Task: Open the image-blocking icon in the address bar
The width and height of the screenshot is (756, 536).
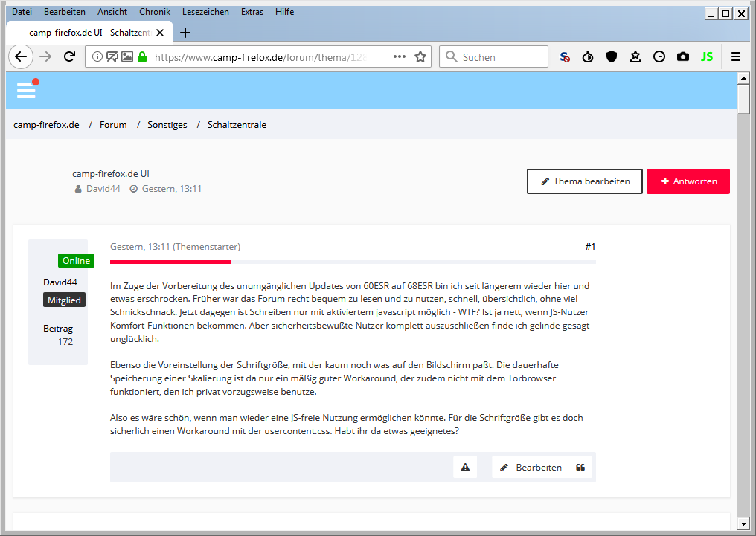Action: 127,56
